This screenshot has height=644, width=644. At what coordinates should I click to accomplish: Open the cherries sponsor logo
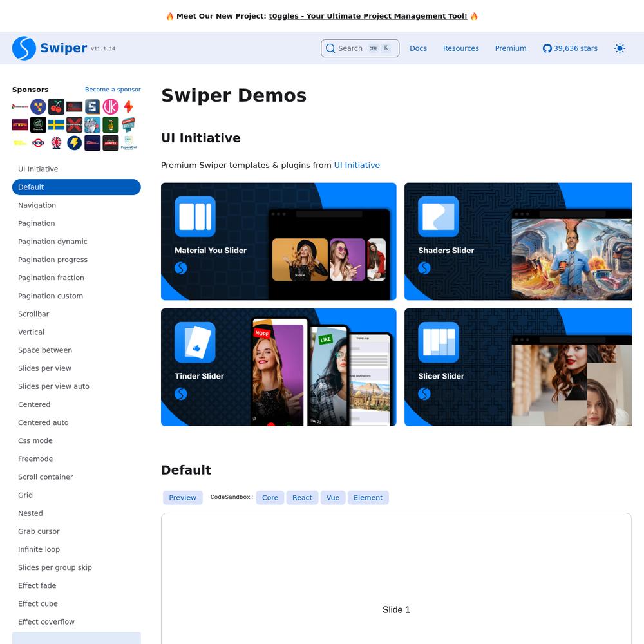[56, 107]
